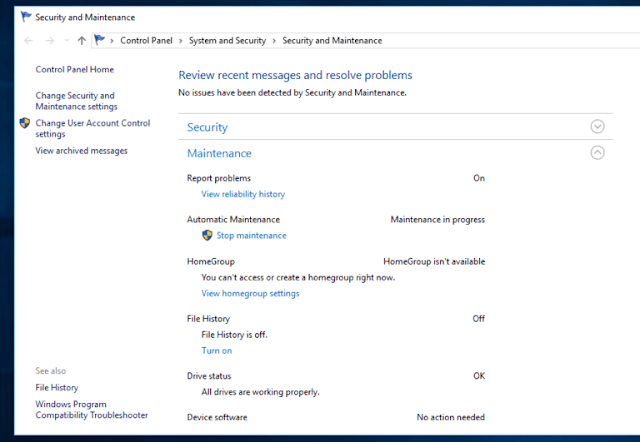Click Security and Maintenance breadcrumb item
Screen dimensions: 640x442
pyautogui.click(x=332, y=40)
